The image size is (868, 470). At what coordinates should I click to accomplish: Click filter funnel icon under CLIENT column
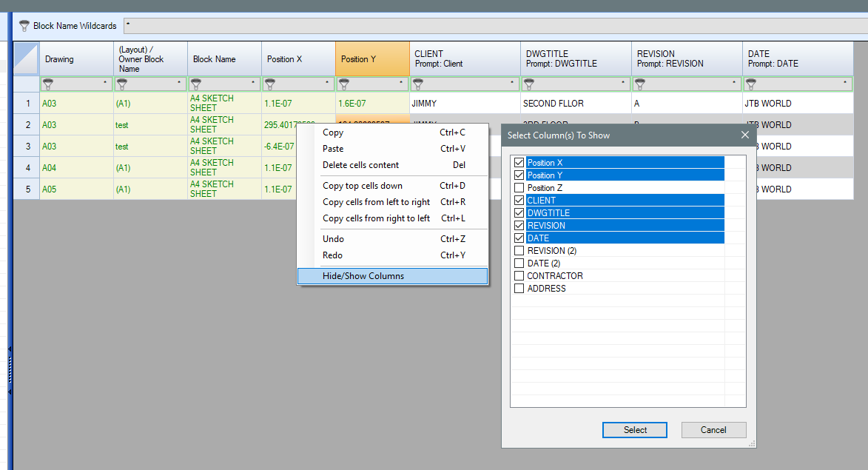(x=418, y=84)
